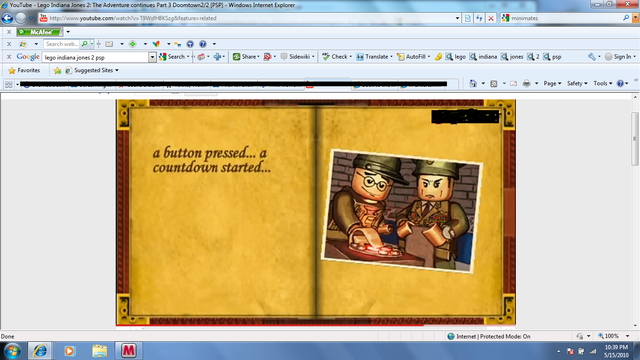The image size is (640, 360).
Task: Click the Sidewiki button
Action: [x=296, y=57]
